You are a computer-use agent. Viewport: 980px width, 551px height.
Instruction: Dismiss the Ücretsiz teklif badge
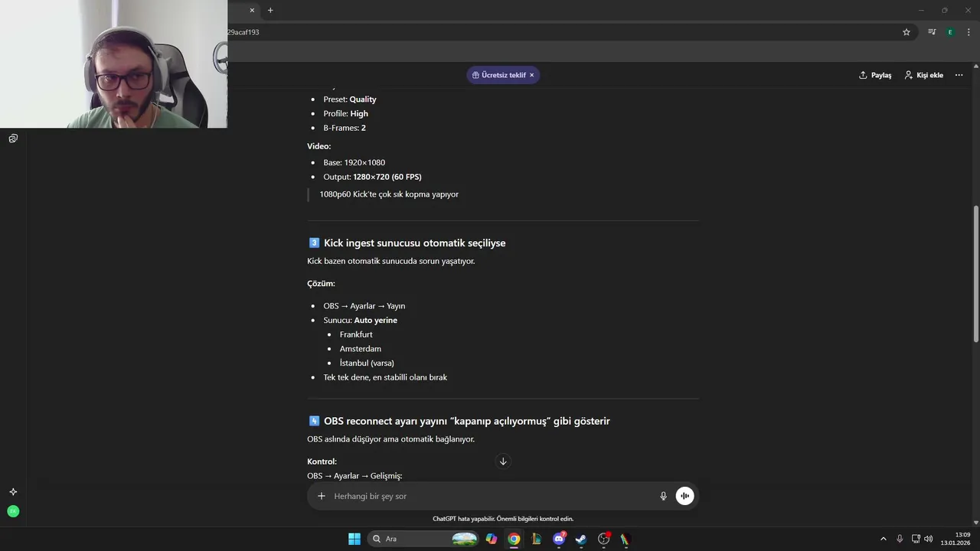point(532,75)
